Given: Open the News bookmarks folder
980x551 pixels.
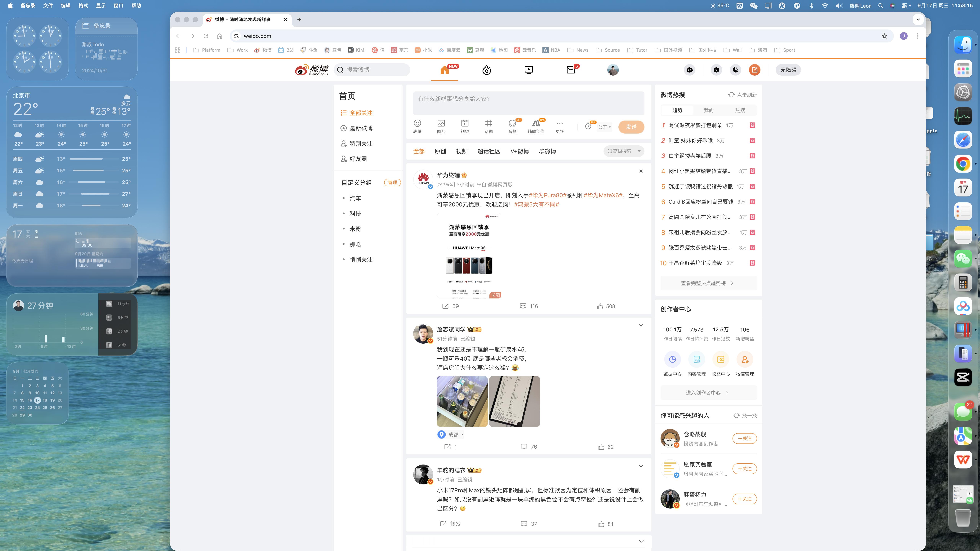Looking at the screenshot, I should pos(578,50).
